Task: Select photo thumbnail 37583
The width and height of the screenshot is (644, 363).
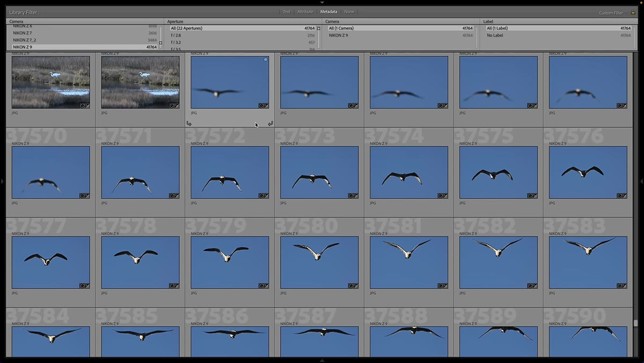Action: (588, 263)
